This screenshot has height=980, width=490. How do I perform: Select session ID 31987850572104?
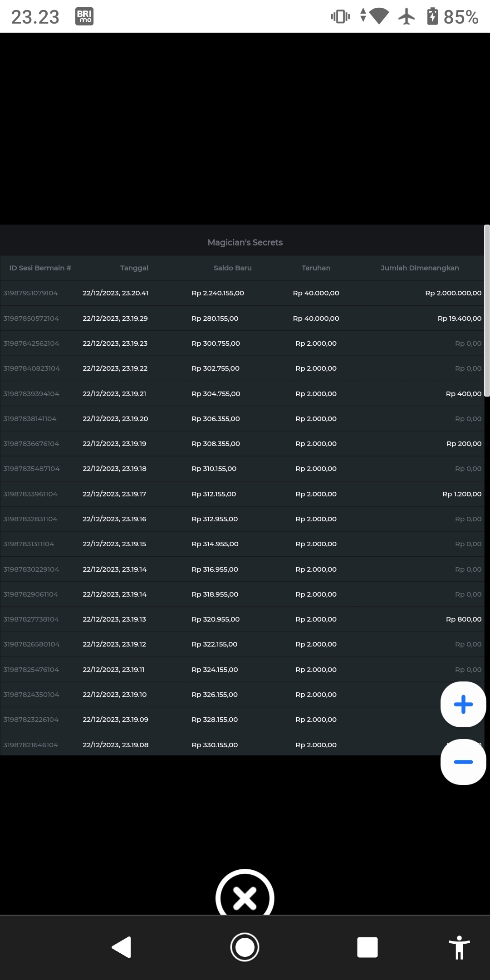[x=31, y=318]
